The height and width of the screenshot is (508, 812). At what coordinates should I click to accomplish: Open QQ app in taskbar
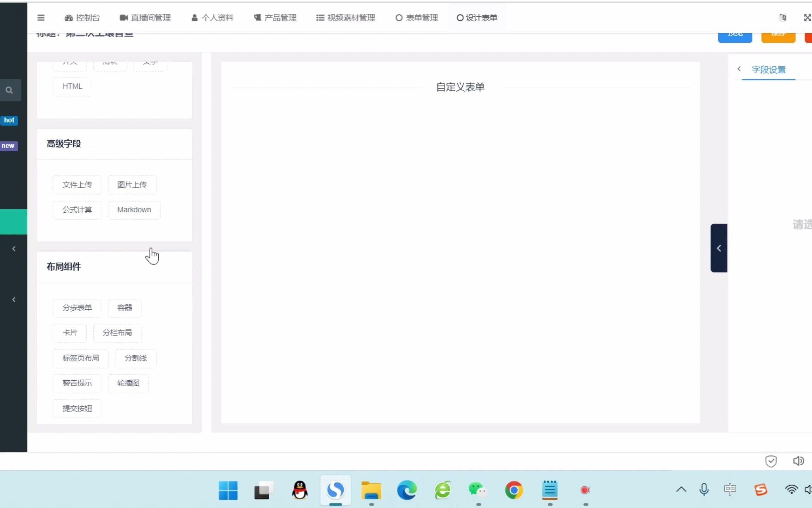pos(298,490)
